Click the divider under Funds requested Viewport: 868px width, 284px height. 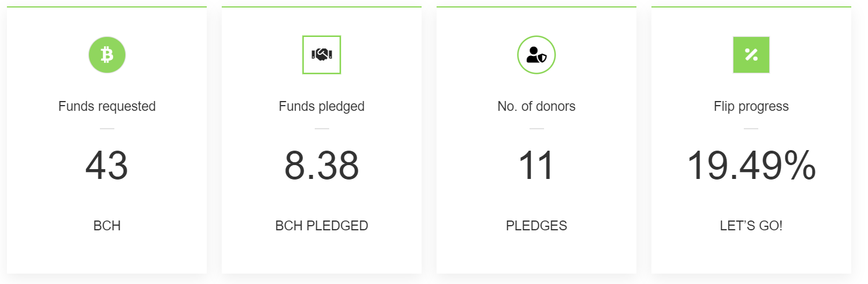click(107, 128)
